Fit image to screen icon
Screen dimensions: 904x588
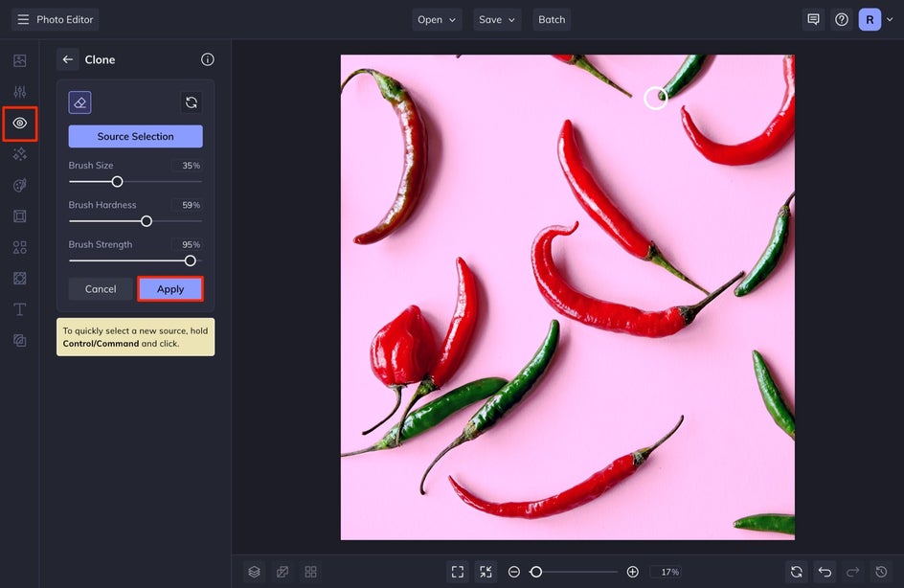point(458,572)
